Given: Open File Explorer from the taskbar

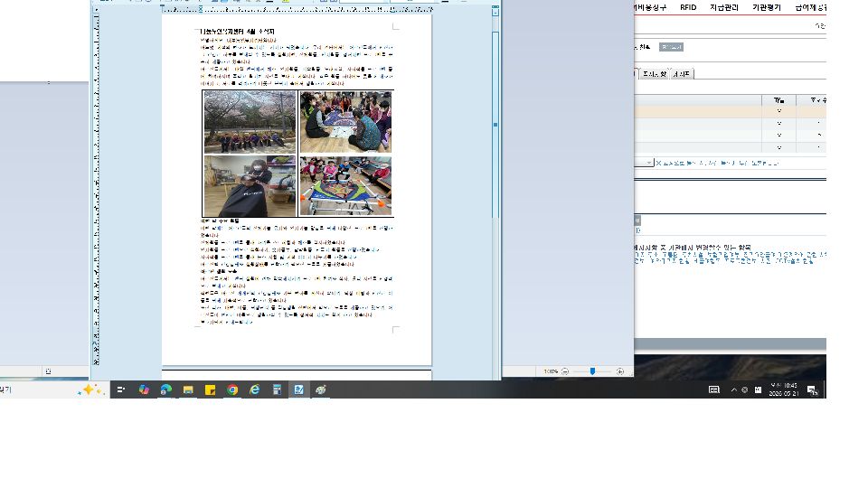Looking at the screenshot, I should (x=188, y=390).
